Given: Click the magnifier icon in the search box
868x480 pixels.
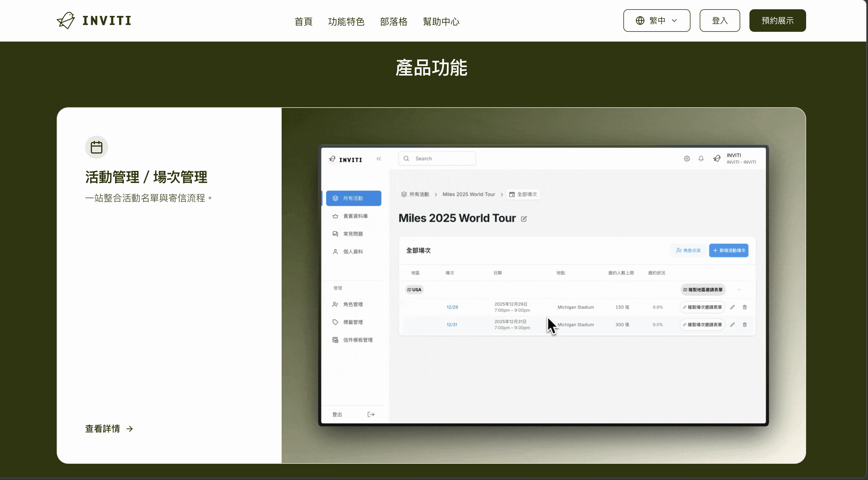Looking at the screenshot, I should coord(406,158).
